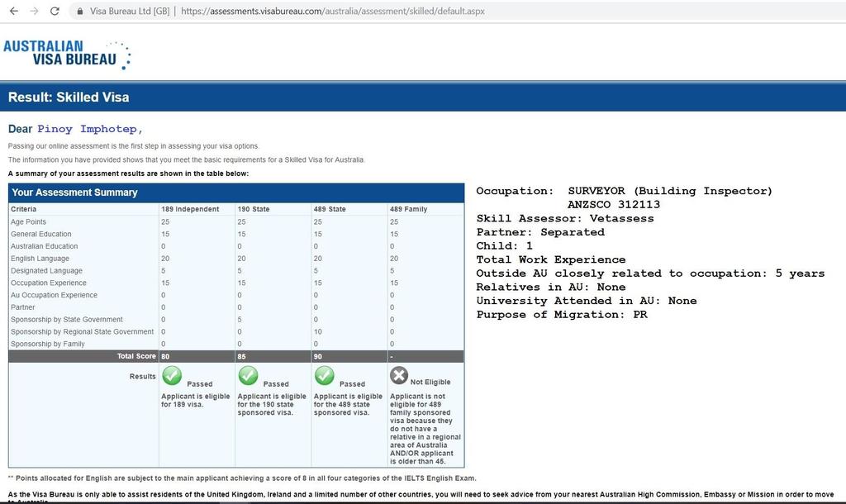Click the padlock security icon

tap(80, 12)
